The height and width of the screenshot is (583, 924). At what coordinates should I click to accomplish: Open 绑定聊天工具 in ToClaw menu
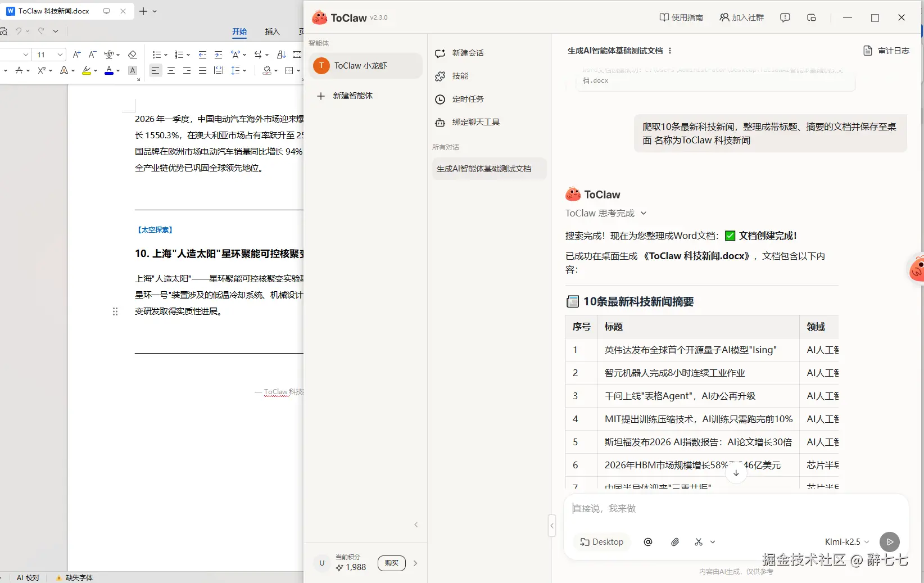pyautogui.click(x=468, y=122)
